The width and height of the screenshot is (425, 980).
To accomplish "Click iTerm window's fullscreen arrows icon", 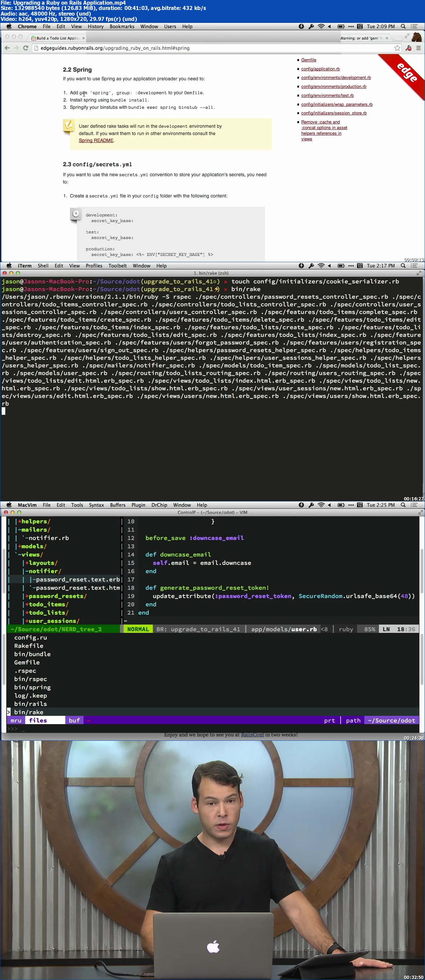I will 419,273.
